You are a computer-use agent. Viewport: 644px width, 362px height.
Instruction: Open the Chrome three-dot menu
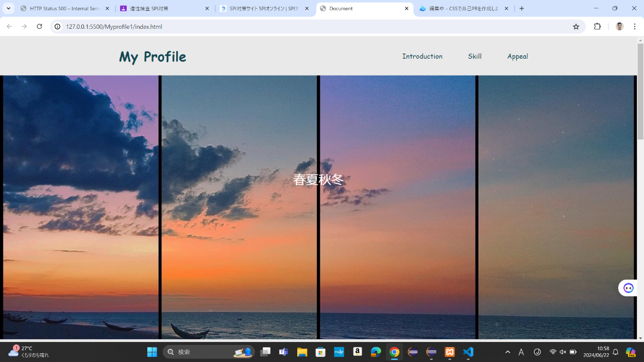click(x=635, y=26)
